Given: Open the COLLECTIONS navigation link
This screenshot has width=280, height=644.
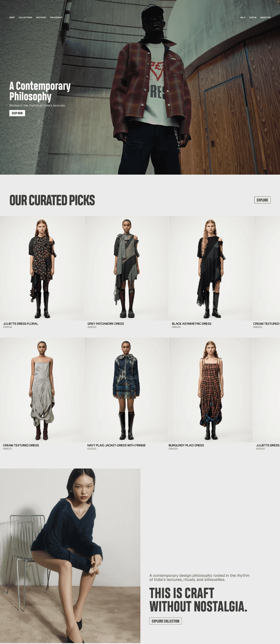Looking at the screenshot, I should click(x=25, y=17).
